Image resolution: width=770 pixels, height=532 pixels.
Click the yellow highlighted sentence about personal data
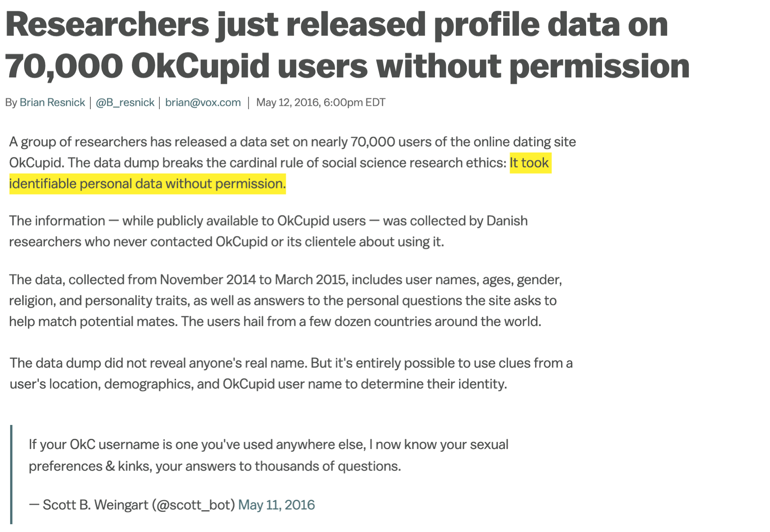click(x=147, y=184)
